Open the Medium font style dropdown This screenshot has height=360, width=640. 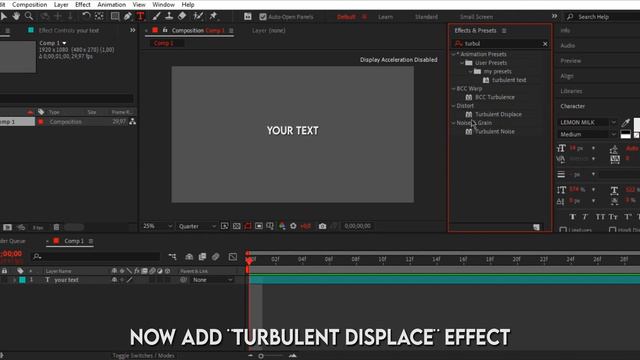(587, 134)
